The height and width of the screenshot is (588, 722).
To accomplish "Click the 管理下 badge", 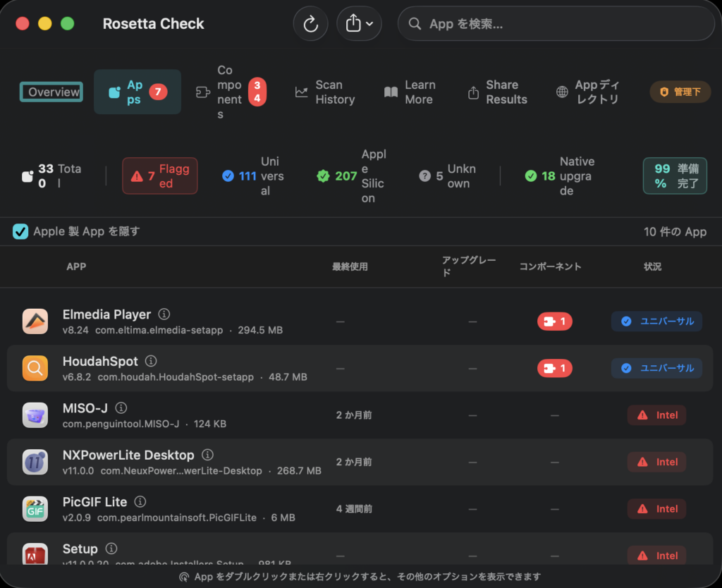I will pyautogui.click(x=680, y=92).
